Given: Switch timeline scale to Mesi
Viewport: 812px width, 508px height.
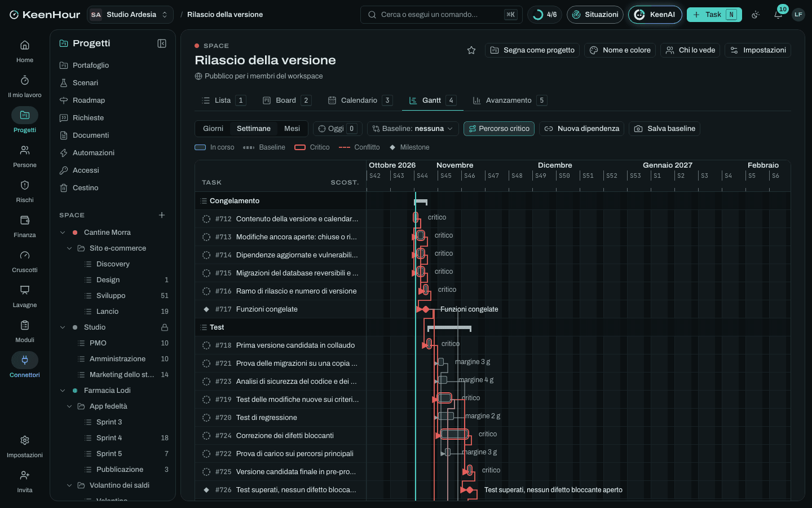Looking at the screenshot, I should [x=292, y=129].
